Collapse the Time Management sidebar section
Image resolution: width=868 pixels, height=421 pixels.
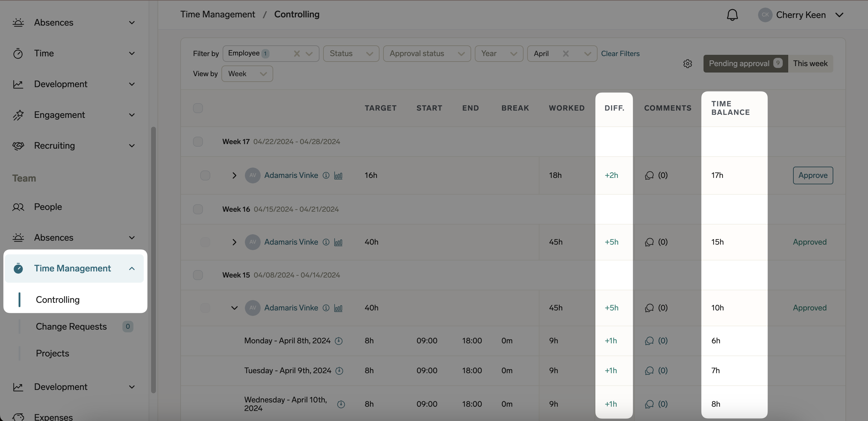tap(131, 268)
